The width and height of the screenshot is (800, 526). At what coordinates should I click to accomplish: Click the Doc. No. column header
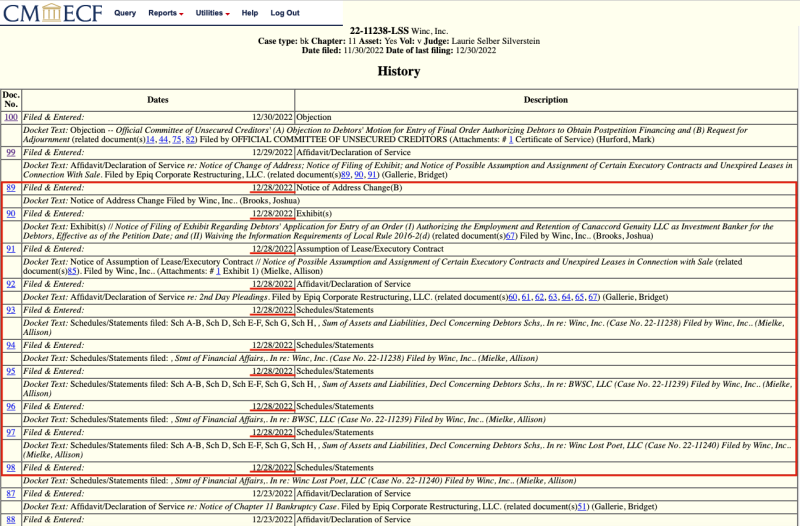click(x=11, y=99)
